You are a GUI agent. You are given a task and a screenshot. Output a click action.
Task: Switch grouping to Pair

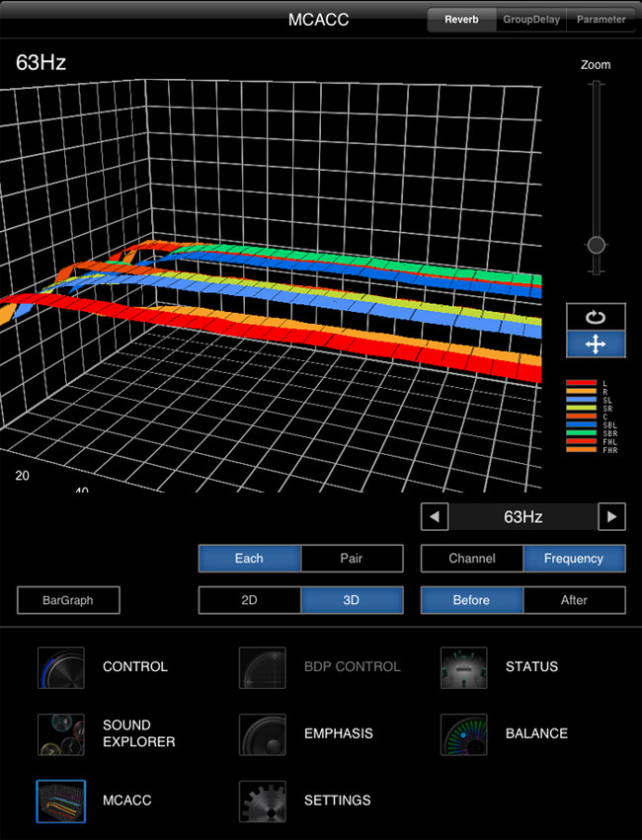coord(352,559)
